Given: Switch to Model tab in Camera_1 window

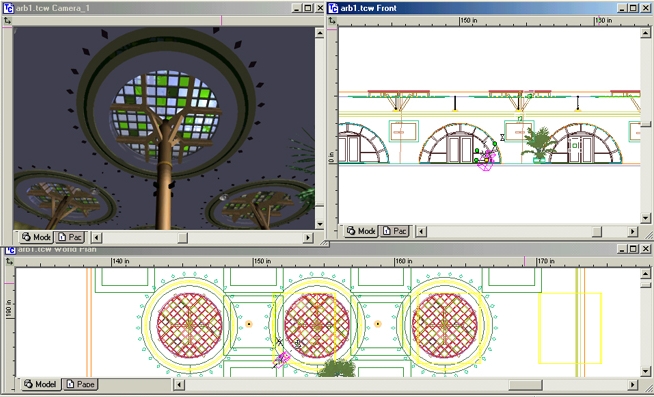Looking at the screenshot, I should pyautogui.click(x=37, y=237).
